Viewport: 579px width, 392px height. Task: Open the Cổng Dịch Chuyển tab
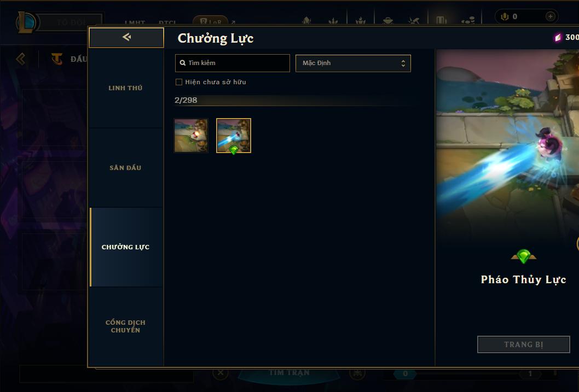[125, 326]
